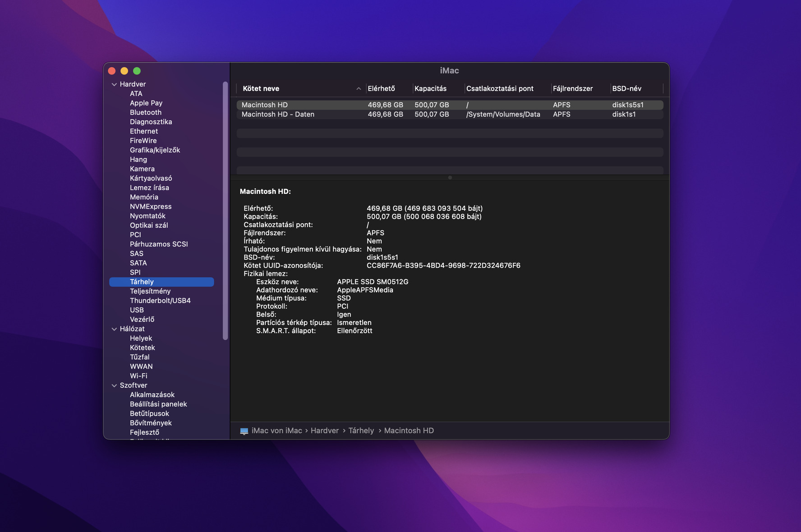Open Diagnosztika sidebar entry
801x532 pixels.
coord(151,122)
